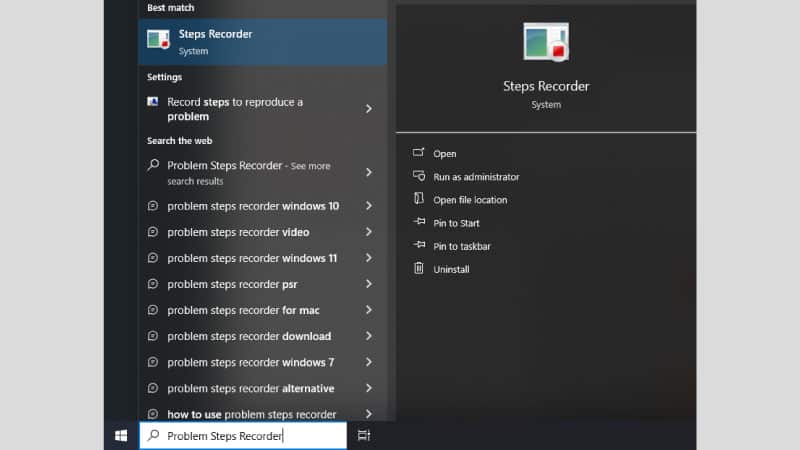800x450 pixels.
Task: Click suggestion icon beside 'problem steps recorder video'
Action: pos(153,232)
